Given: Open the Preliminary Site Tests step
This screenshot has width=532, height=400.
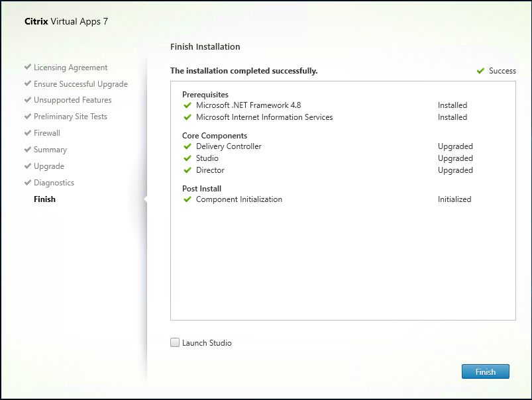Looking at the screenshot, I should (x=71, y=117).
